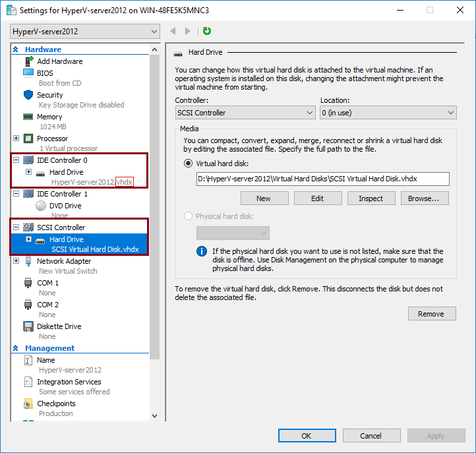Open the Controller dropdown showing SCSI Controller

(245, 113)
